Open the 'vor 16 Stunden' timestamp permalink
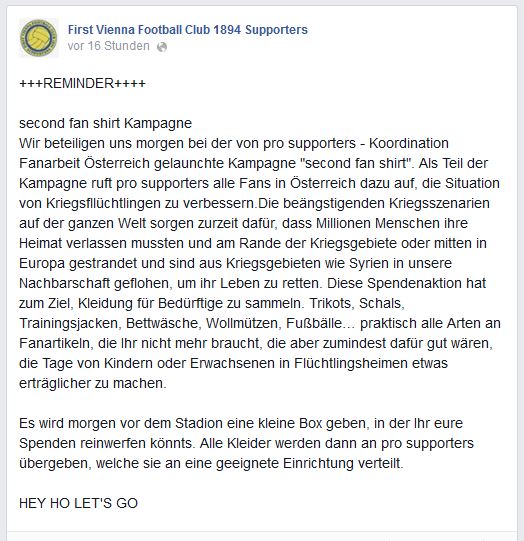 tap(109, 46)
